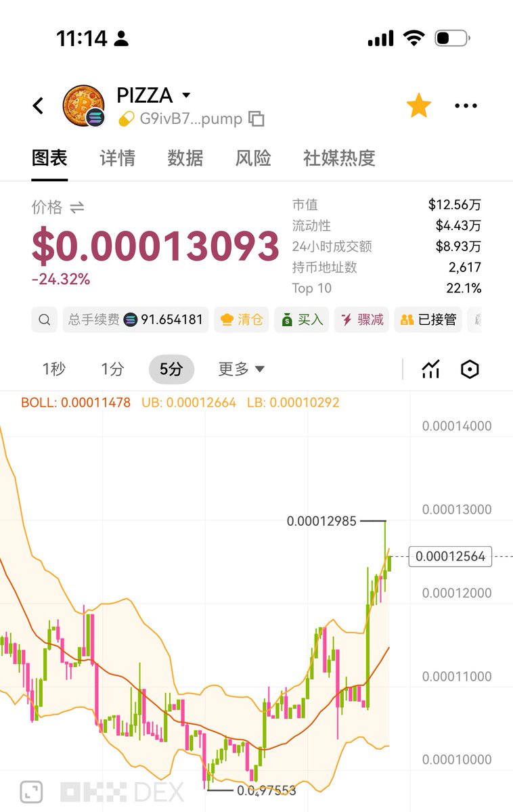This screenshot has width=513, height=812.
Task: Switch to the 风险 tab
Action: [x=253, y=158]
